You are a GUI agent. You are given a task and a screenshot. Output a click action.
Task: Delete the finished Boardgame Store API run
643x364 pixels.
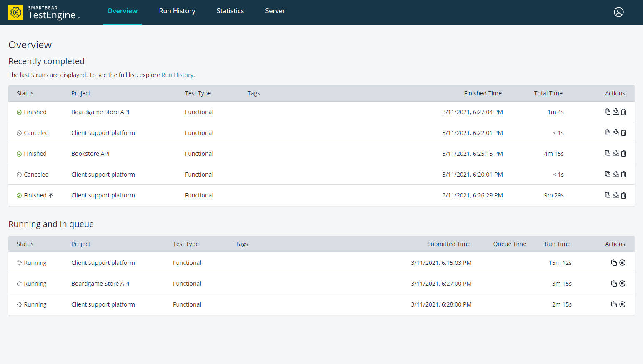pos(623,112)
